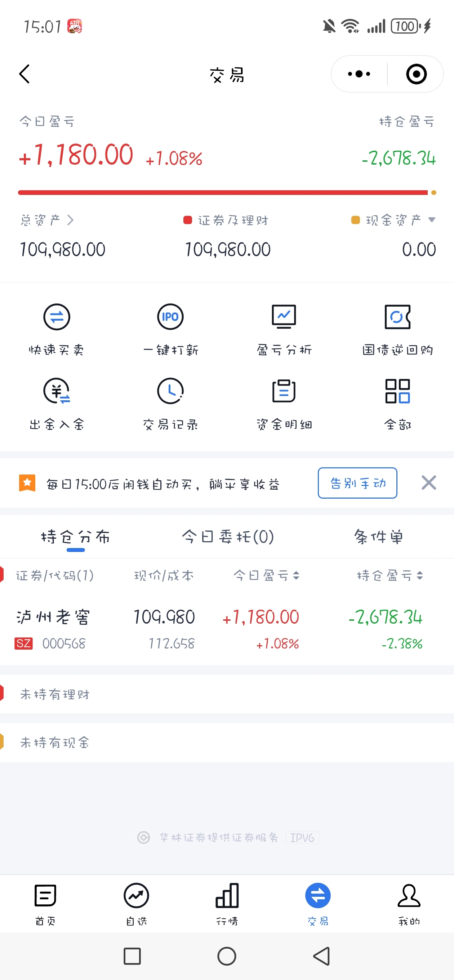The image size is (454, 980).
Task: Open 盈亏分析 chart icon
Action: pos(284,317)
